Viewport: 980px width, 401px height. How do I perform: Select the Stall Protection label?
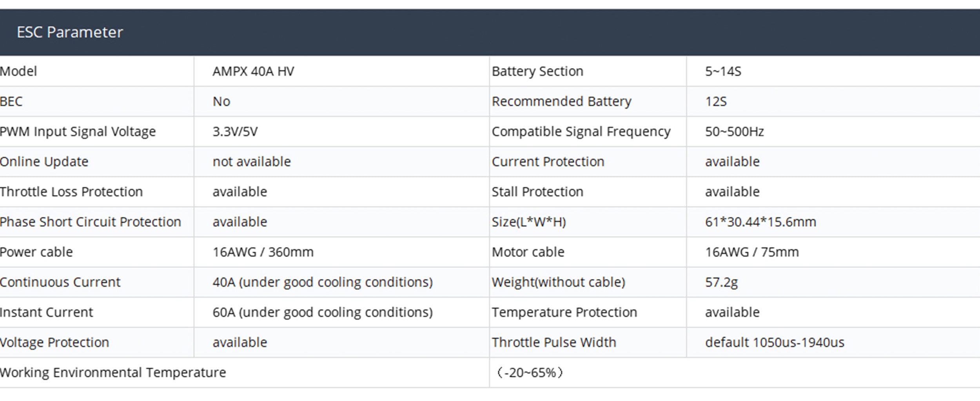pyautogui.click(x=537, y=192)
